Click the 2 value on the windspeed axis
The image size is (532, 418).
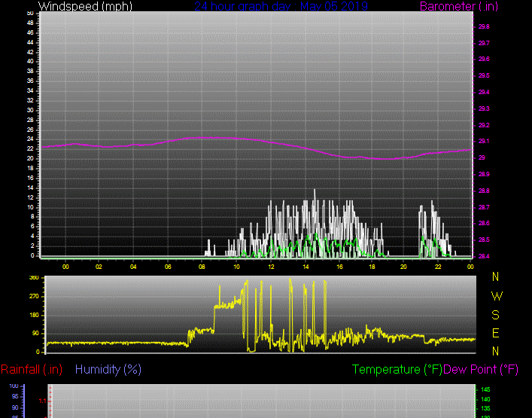tap(32, 246)
